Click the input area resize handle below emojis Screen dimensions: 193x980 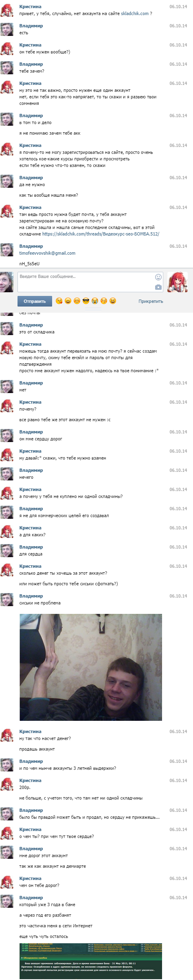coord(93,310)
